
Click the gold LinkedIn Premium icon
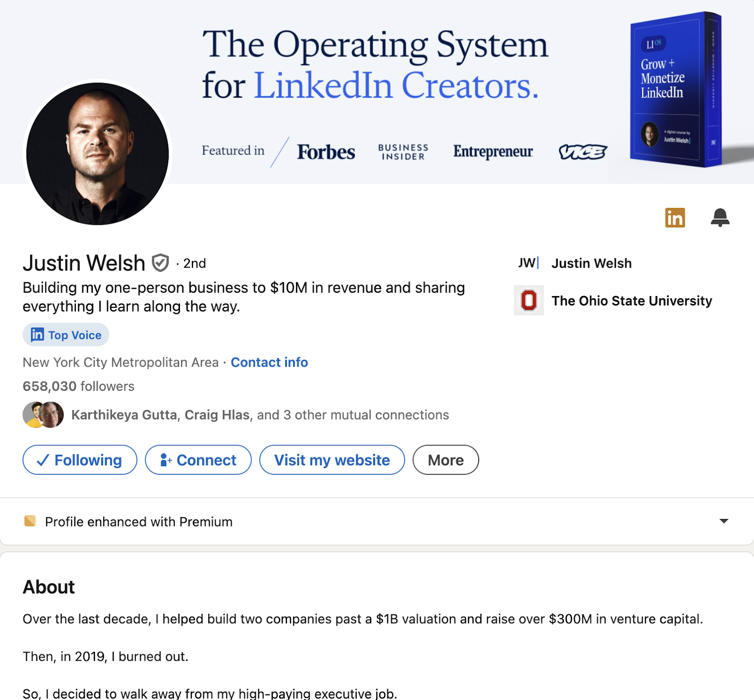[675, 217]
